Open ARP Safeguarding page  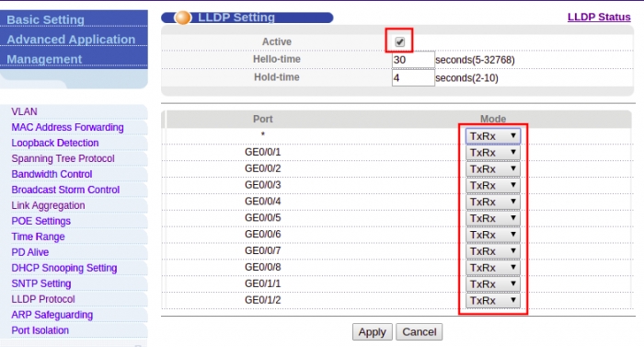pos(52,315)
